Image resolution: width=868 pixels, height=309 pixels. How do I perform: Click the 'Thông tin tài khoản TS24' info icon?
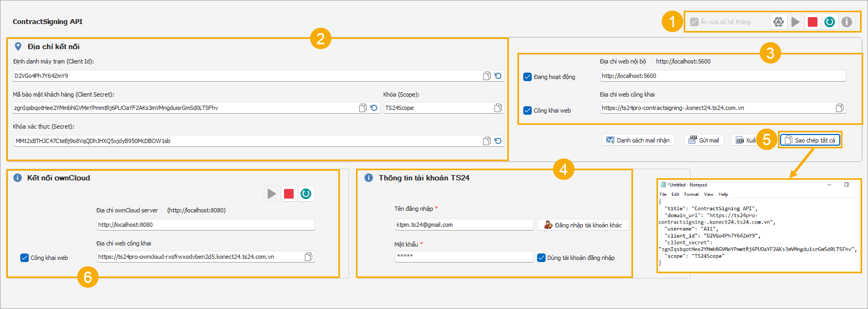[x=369, y=178]
